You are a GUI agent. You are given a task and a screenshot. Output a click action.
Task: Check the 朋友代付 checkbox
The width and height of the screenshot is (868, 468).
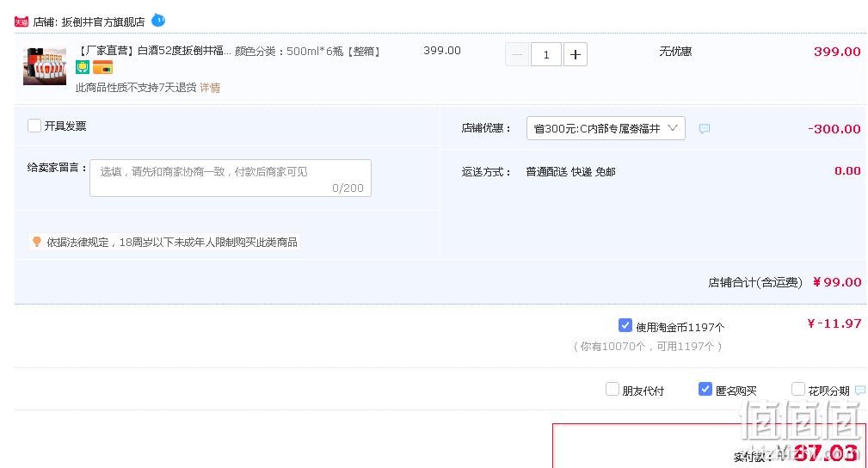coord(613,389)
